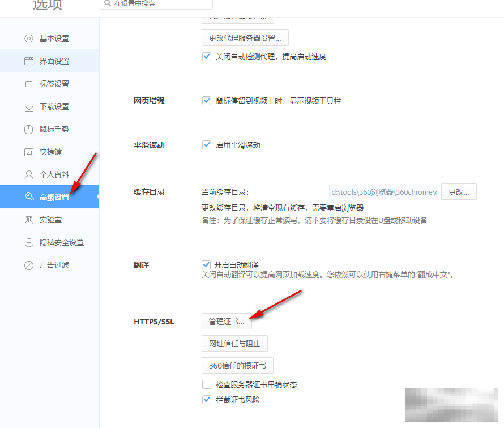This screenshot has height=428, width=504.
Task: Uncheck 拦截证书风险 option
Action: [207, 399]
